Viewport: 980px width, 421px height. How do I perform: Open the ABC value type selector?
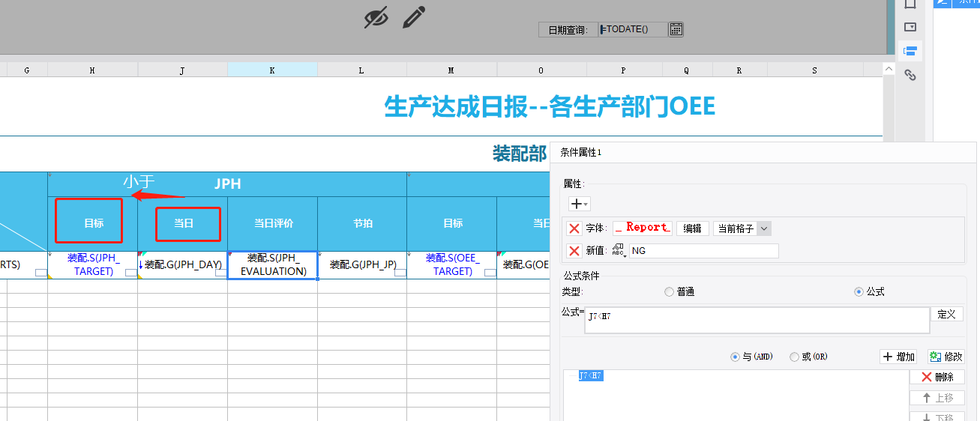[619, 251]
